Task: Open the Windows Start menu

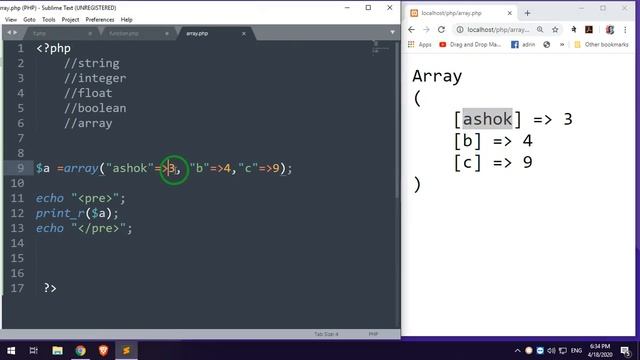Action: (11, 350)
